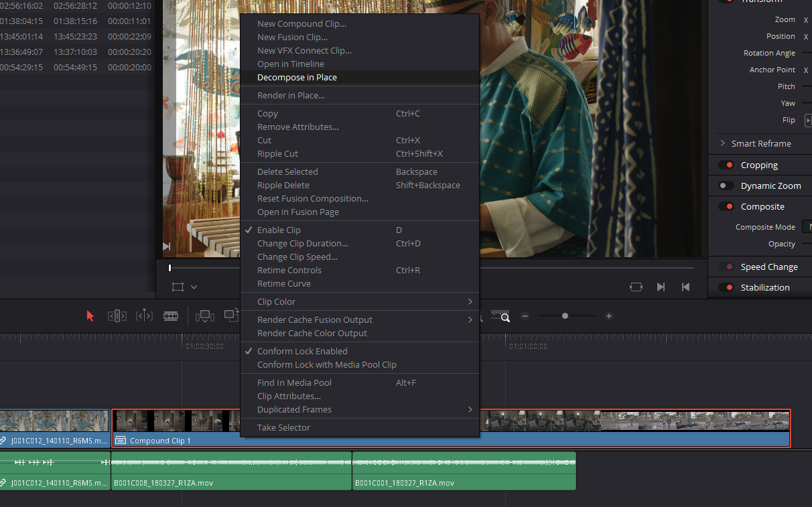Choose Decompose in Place

click(x=360, y=77)
